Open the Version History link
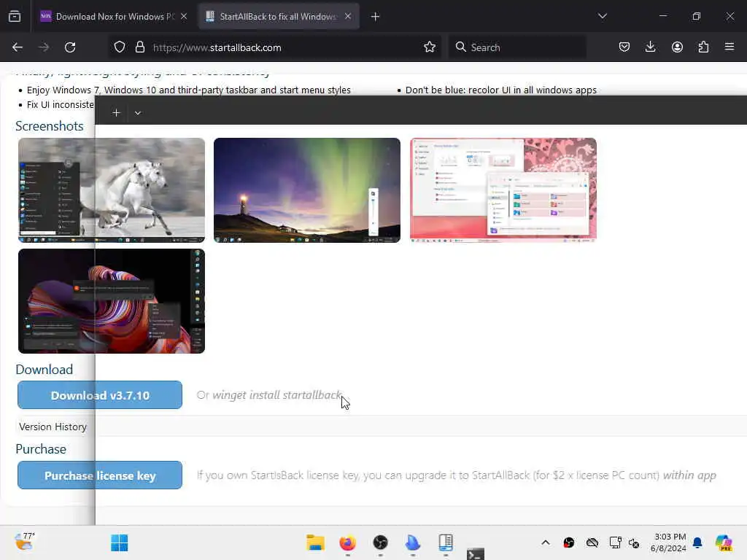This screenshot has width=747, height=560. [x=53, y=427]
